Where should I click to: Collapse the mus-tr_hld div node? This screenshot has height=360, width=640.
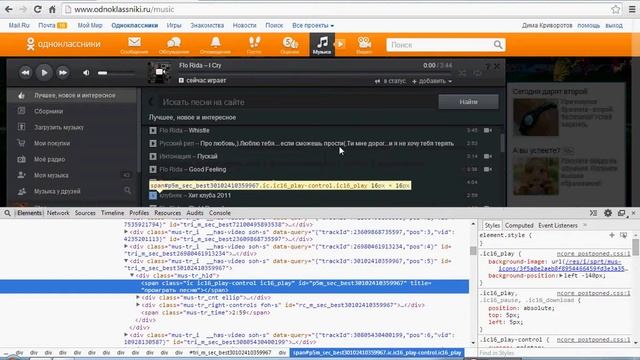(x=132, y=276)
